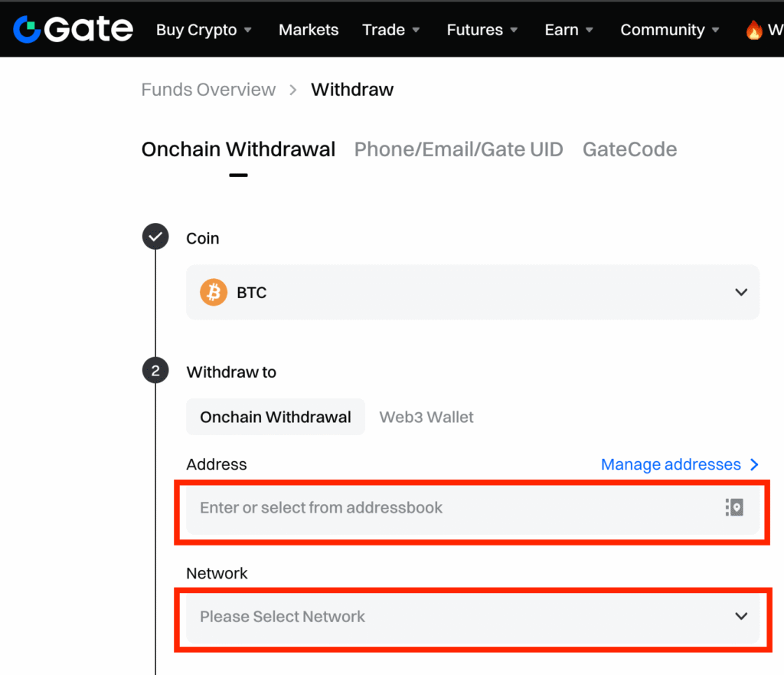
Task: Click the withdrawal address input field
Action: 452,507
